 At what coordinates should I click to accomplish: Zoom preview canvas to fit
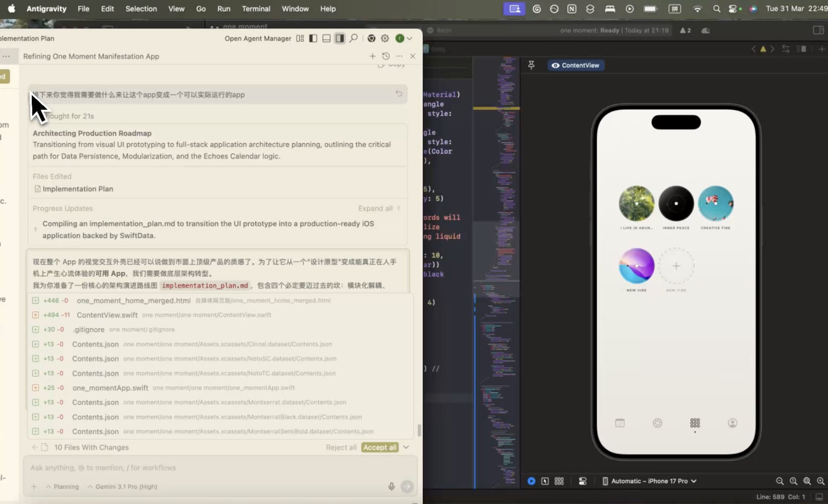tap(807, 481)
